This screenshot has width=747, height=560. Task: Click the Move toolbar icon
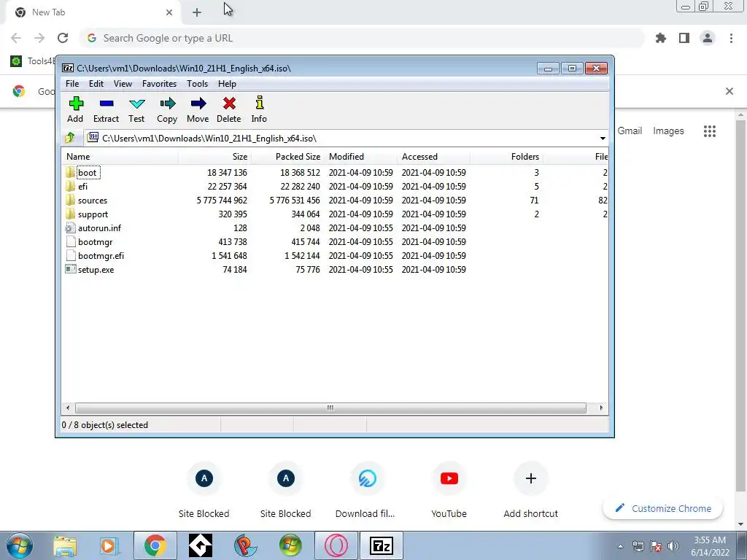198,104
